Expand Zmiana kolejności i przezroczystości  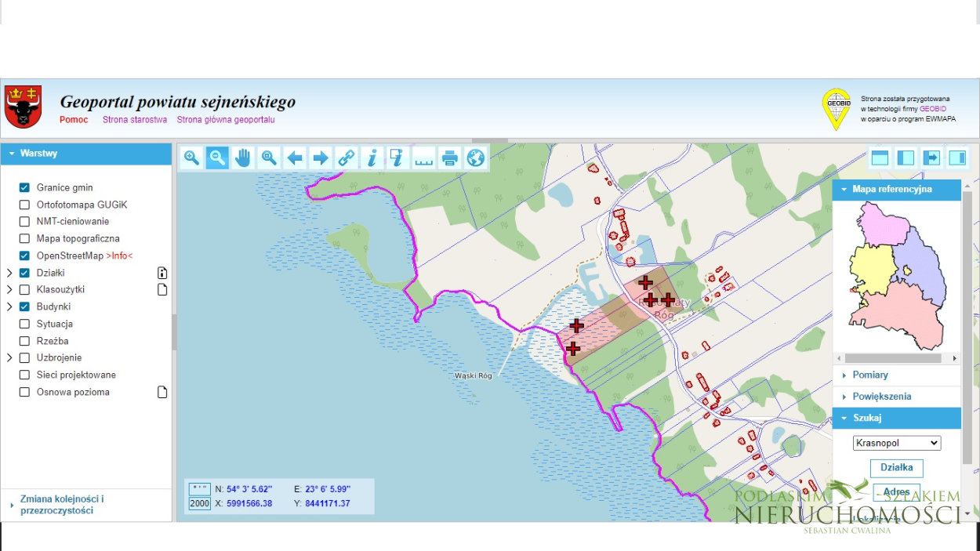(86, 505)
